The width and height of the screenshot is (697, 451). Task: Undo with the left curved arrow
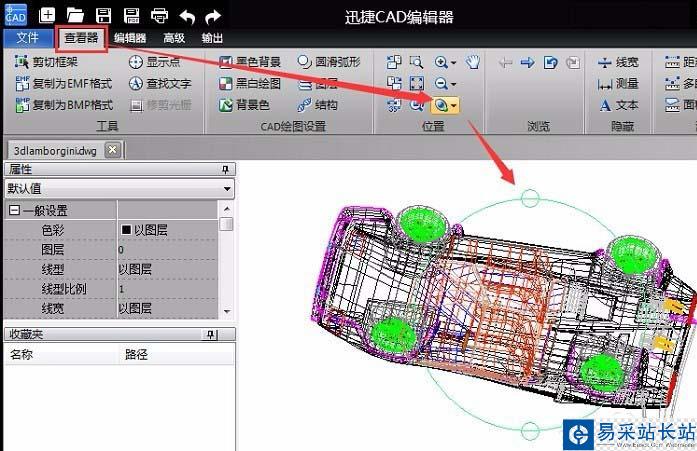(187, 17)
